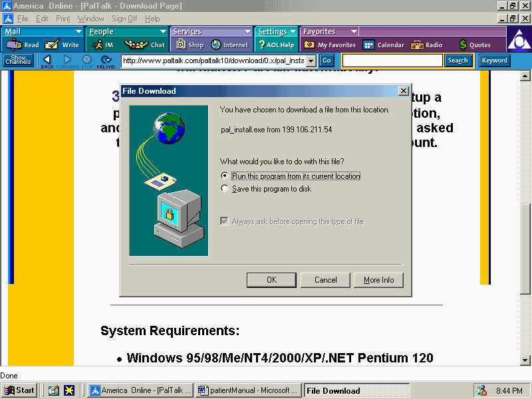This screenshot has width=532, height=399.
Task: Launch the Radio icon
Action: tap(426, 45)
